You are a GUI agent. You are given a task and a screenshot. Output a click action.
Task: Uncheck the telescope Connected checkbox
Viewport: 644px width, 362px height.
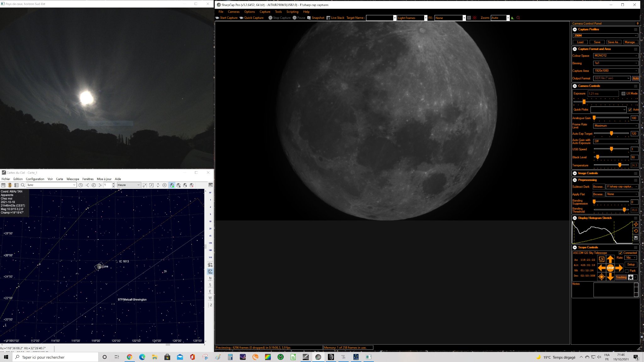point(620,253)
